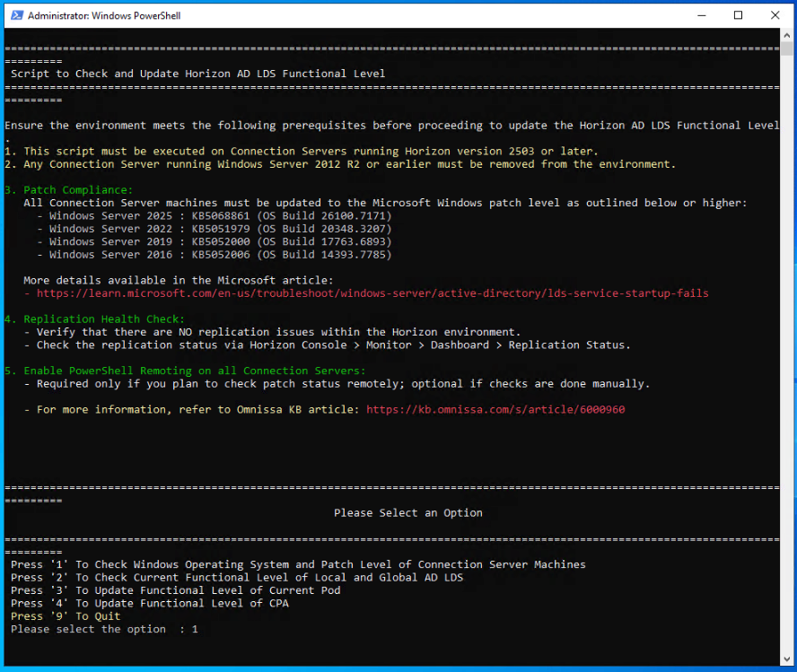This screenshot has height=672, width=797.
Task: Click the Windows Server 2022 KB5051979 line
Action: tap(214, 229)
